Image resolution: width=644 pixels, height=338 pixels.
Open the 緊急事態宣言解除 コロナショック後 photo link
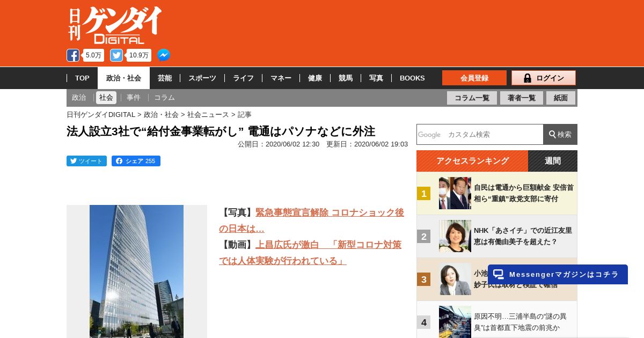click(x=312, y=220)
